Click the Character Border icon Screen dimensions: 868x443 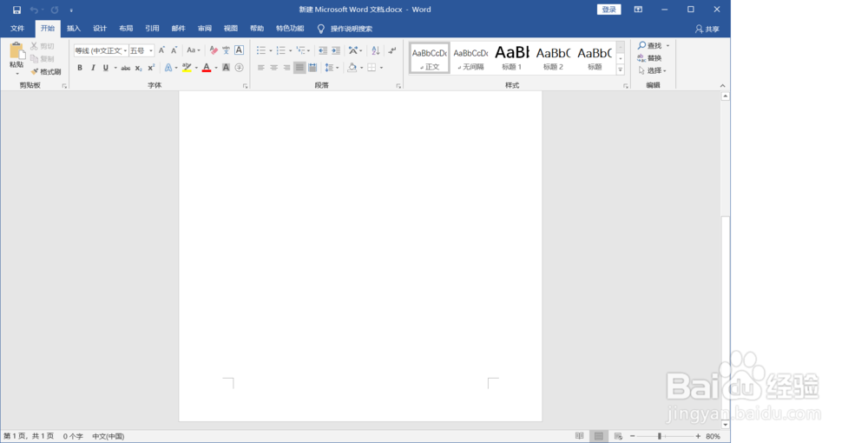click(x=240, y=50)
